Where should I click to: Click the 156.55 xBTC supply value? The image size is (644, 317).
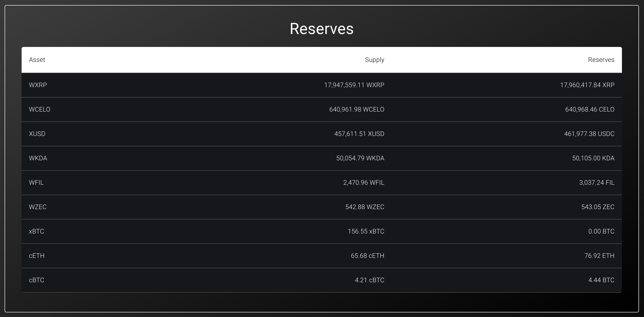pos(366,231)
